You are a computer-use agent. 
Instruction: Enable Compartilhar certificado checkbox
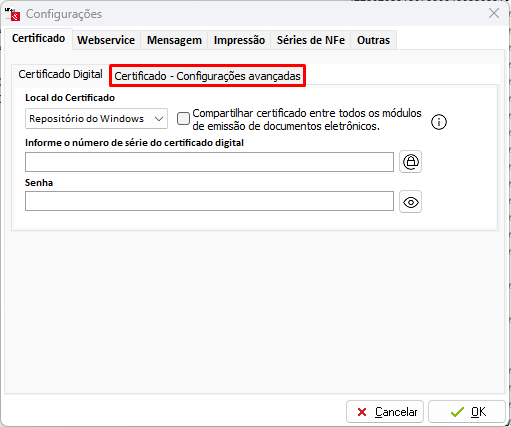click(183, 119)
